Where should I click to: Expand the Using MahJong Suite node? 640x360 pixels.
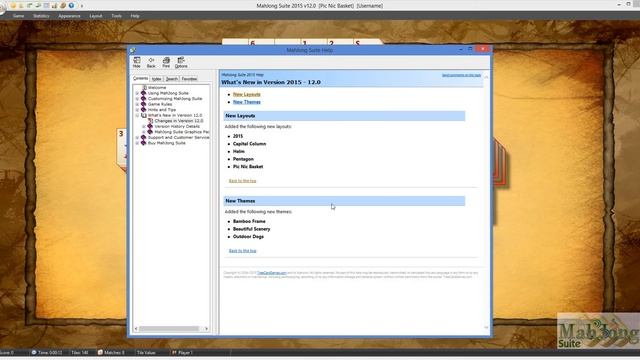click(x=137, y=93)
